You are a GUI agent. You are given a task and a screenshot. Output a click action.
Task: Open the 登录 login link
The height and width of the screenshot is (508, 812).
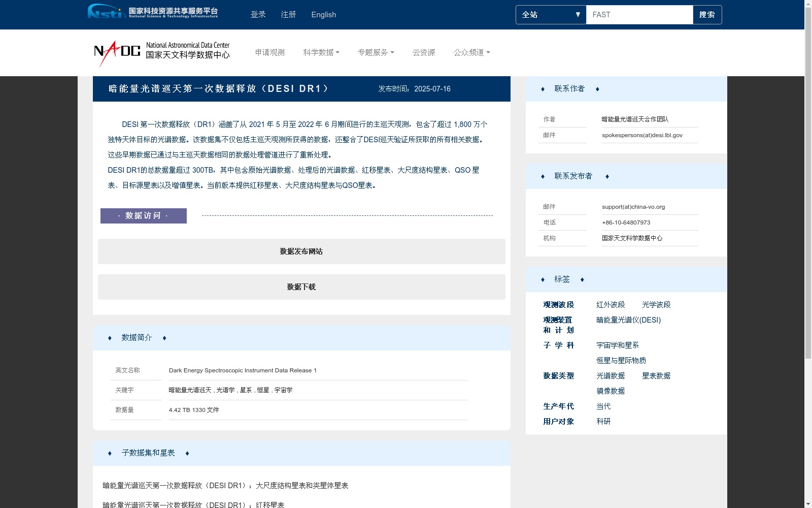[258, 14]
